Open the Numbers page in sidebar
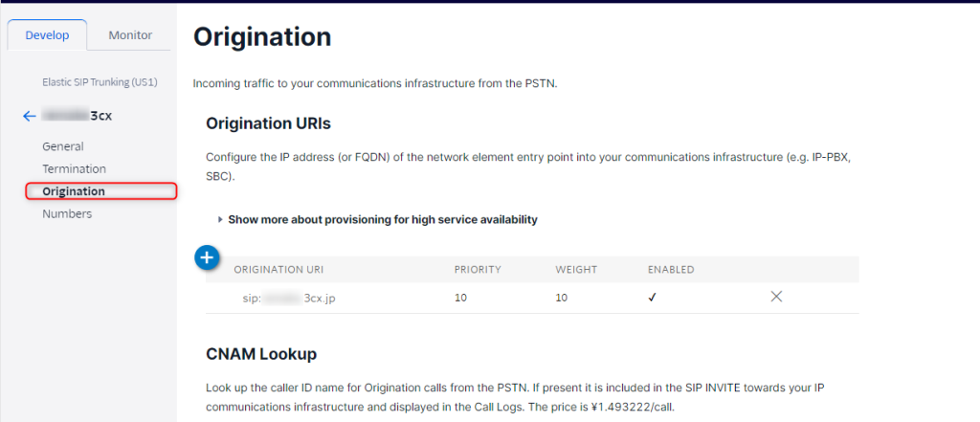Image resolution: width=980 pixels, height=422 pixels. point(67,213)
